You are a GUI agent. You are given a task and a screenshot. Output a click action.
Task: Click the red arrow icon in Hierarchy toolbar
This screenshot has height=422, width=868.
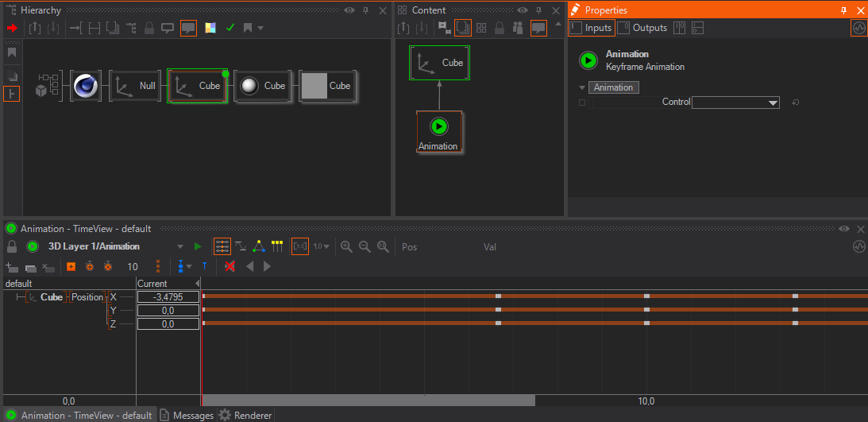[11, 28]
